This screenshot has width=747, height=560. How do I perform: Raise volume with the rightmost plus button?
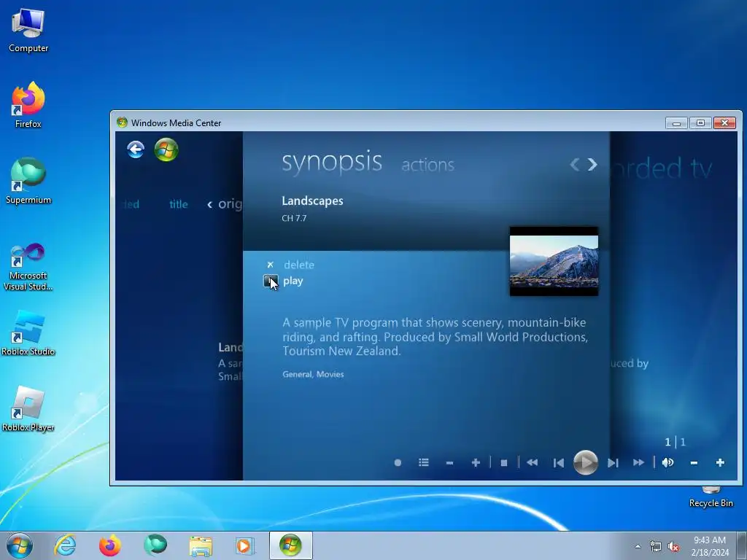(720, 462)
